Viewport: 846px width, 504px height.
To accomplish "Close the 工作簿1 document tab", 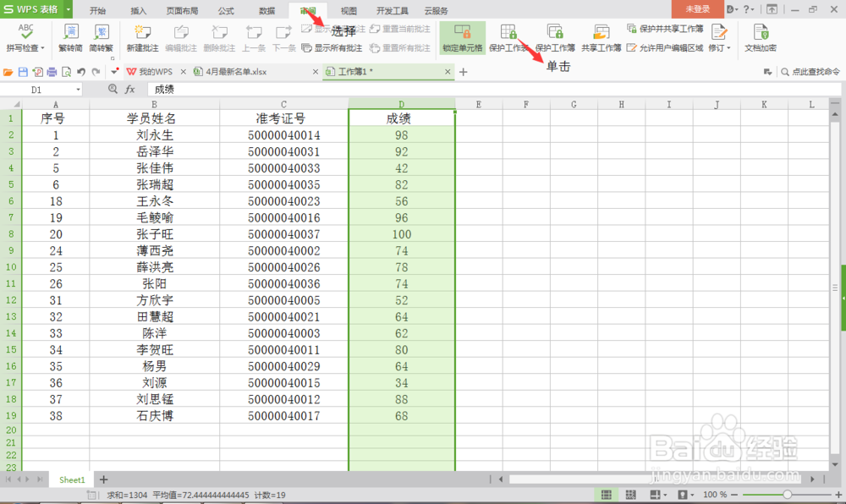I will (448, 72).
